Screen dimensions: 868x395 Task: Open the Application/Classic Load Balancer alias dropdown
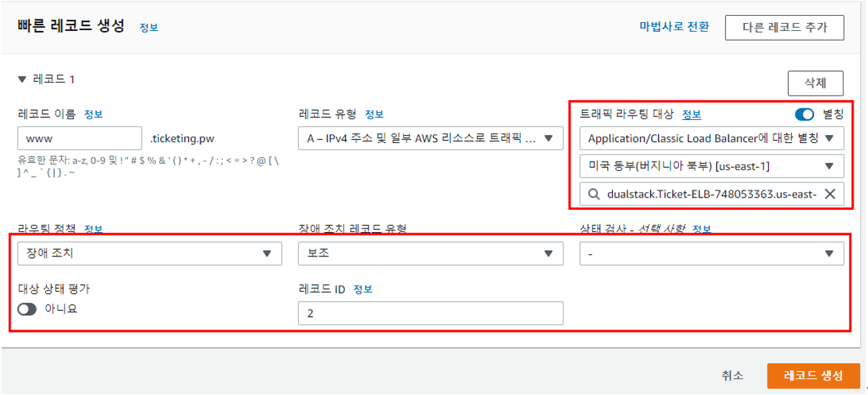click(x=711, y=138)
